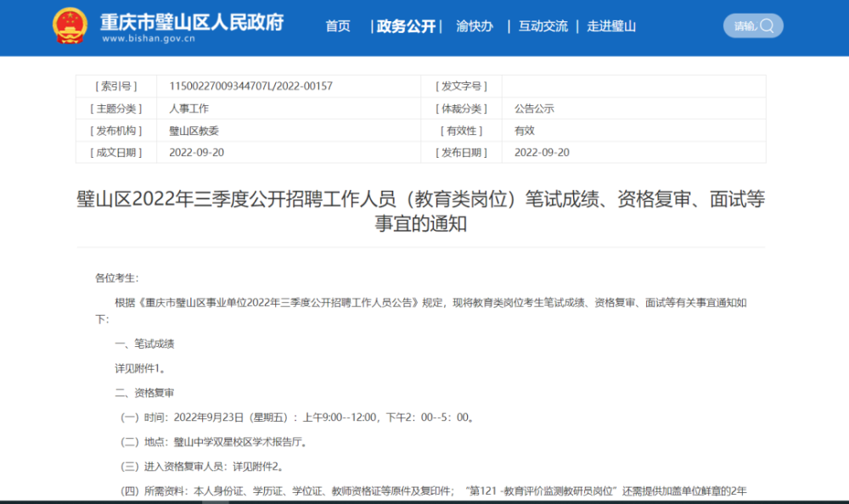Click the 人事工作 category value
Screen dimensions: 849x504
[189, 109]
